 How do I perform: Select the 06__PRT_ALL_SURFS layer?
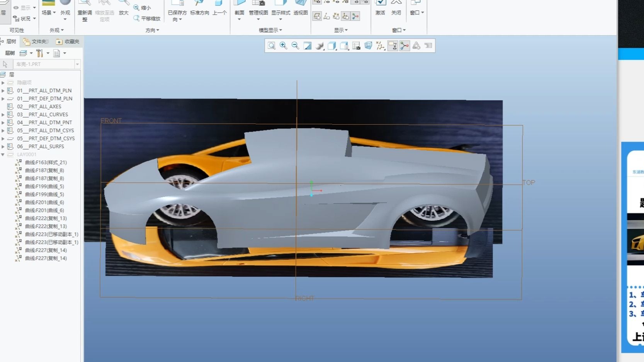point(40,147)
